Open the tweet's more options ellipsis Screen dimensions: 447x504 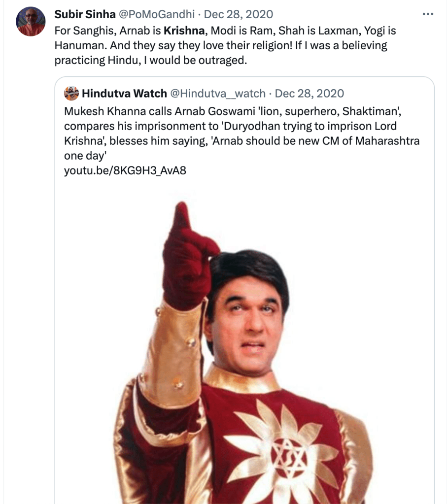(427, 14)
